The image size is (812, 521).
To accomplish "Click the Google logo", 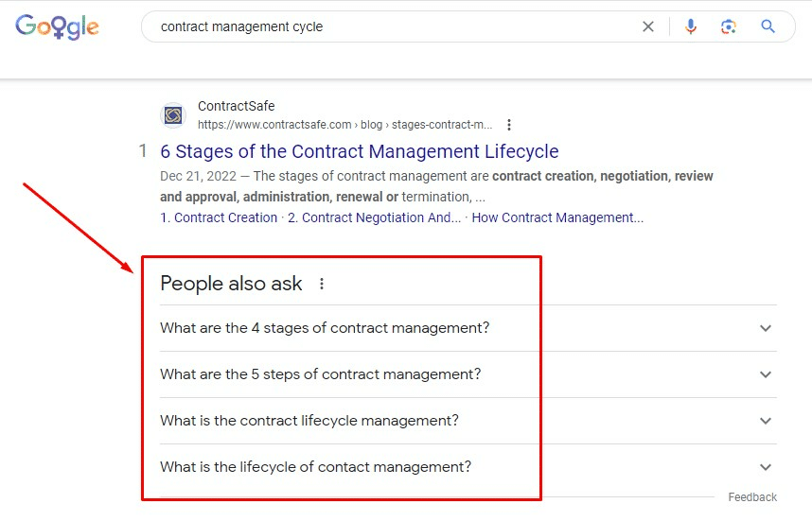I will point(57,26).
